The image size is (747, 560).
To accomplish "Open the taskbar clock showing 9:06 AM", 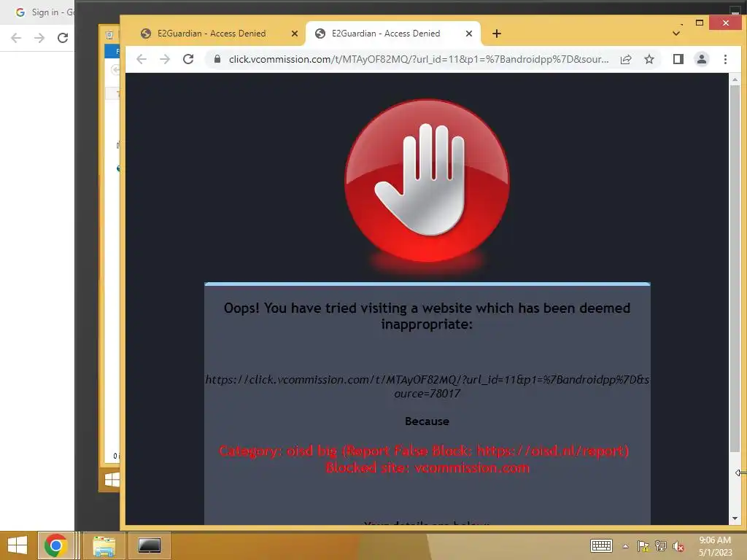I will (715, 546).
